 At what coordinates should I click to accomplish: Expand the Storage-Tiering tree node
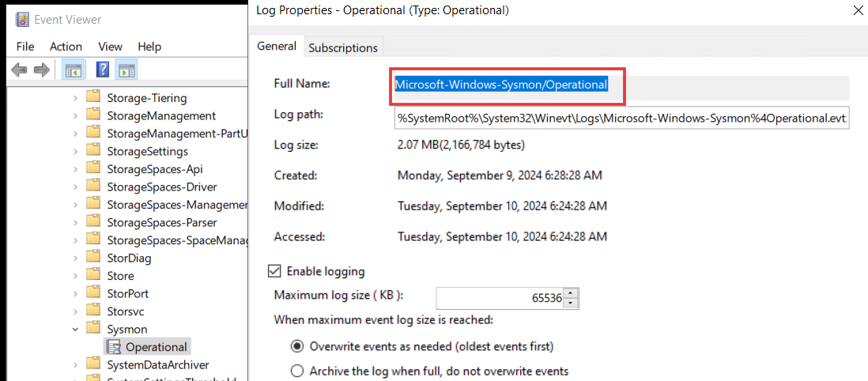pyautogui.click(x=76, y=99)
